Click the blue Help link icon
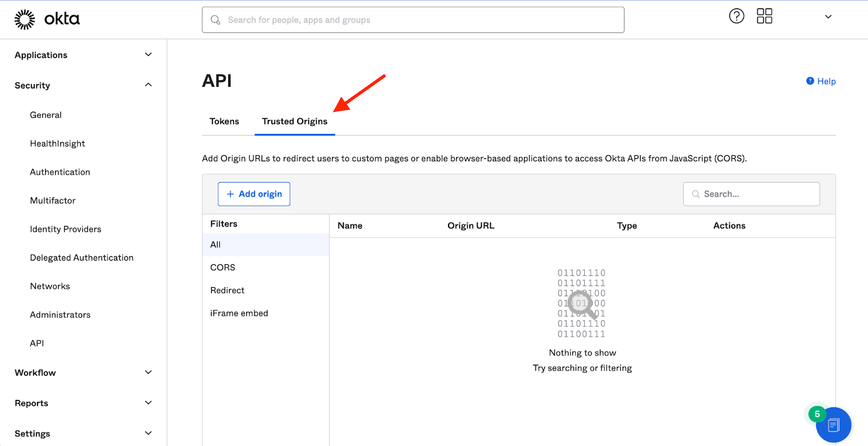Image resolution: width=868 pixels, height=446 pixels. pyautogui.click(x=810, y=81)
